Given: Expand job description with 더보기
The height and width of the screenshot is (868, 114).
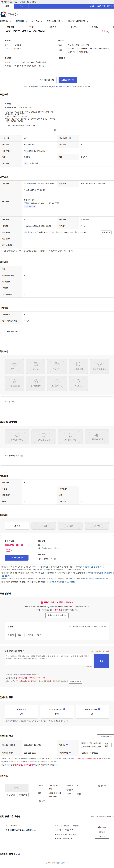Looking at the screenshot, I should [57, 130].
